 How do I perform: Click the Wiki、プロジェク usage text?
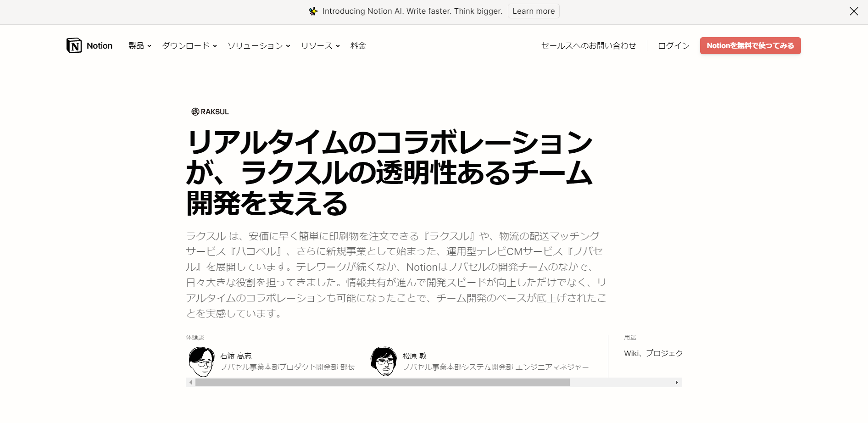tap(653, 353)
